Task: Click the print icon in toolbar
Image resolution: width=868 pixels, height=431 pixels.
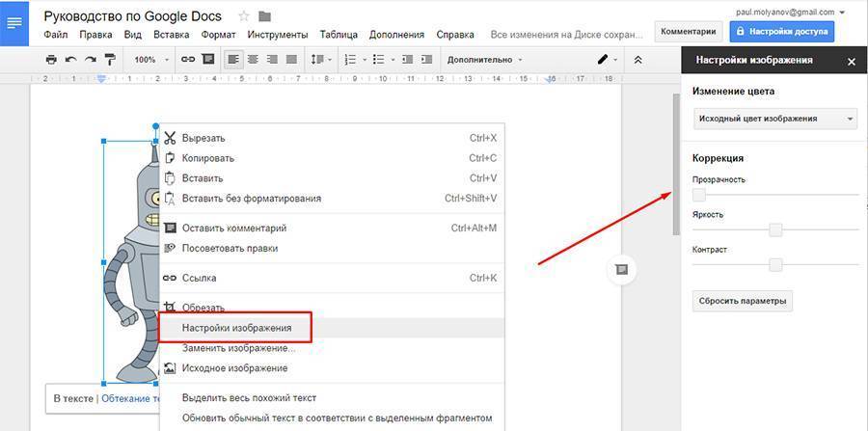Action: pos(51,60)
